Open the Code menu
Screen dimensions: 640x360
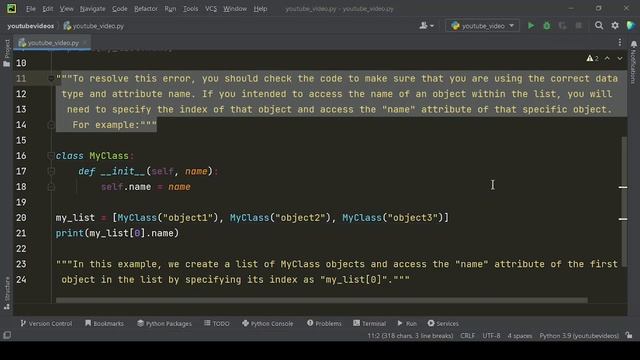point(119,9)
